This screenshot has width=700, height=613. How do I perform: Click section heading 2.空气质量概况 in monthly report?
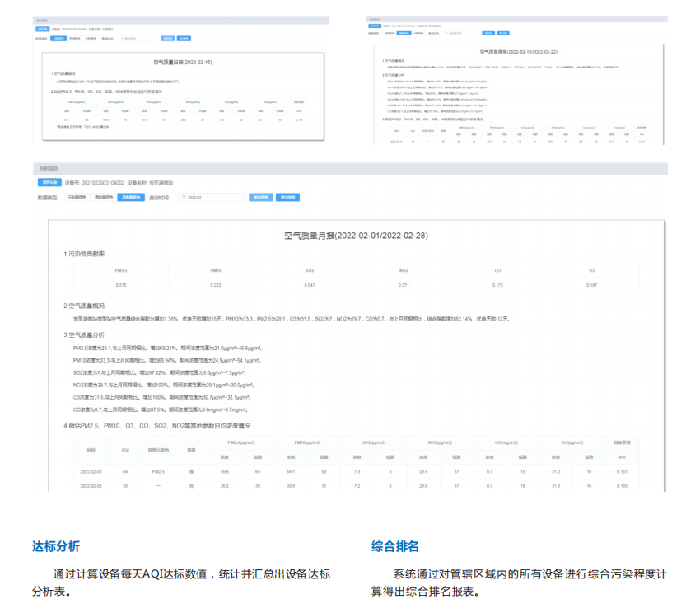[84, 306]
